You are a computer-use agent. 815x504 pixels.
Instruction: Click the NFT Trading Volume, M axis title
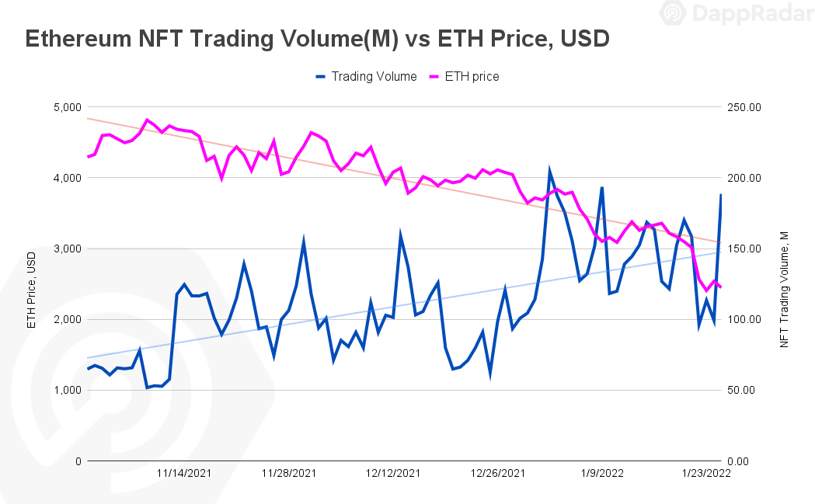(x=785, y=290)
